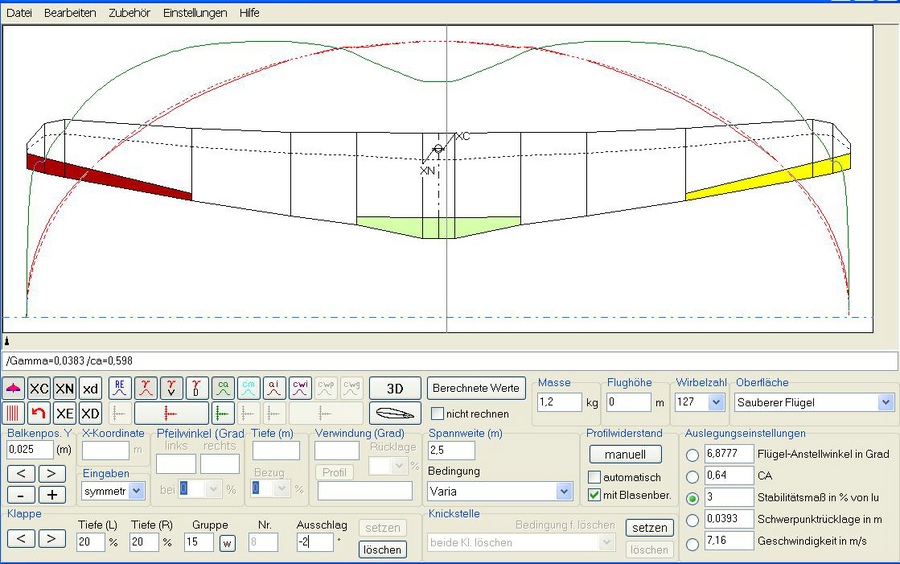900x564 pixels.
Task: Click the XN toolbar icon
Action: point(65,388)
